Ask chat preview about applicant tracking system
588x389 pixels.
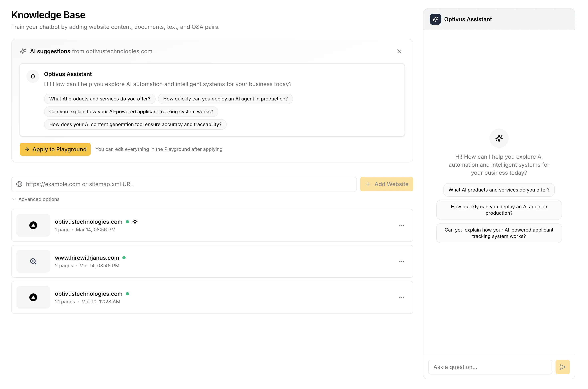[499, 233]
